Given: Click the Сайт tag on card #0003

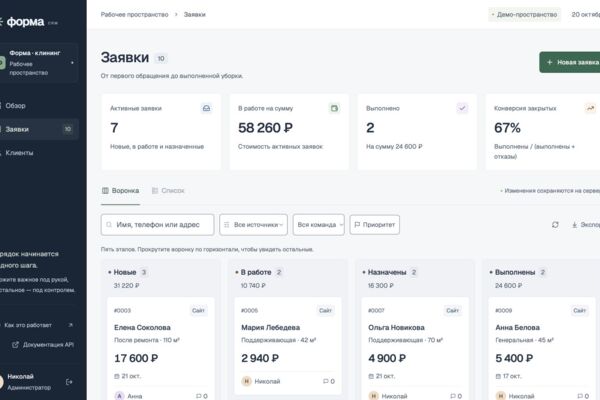Looking at the screenshot, I should click(198, 310).
